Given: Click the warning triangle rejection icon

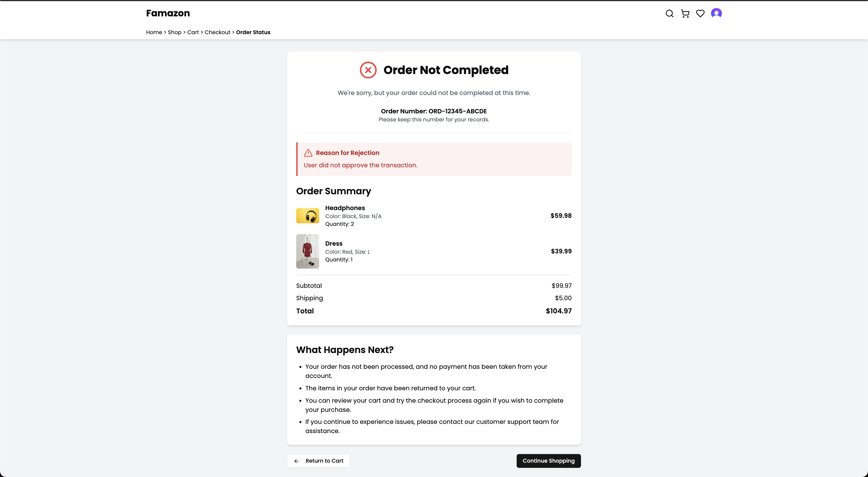Looking at the screenshot, I should point(308,153).
